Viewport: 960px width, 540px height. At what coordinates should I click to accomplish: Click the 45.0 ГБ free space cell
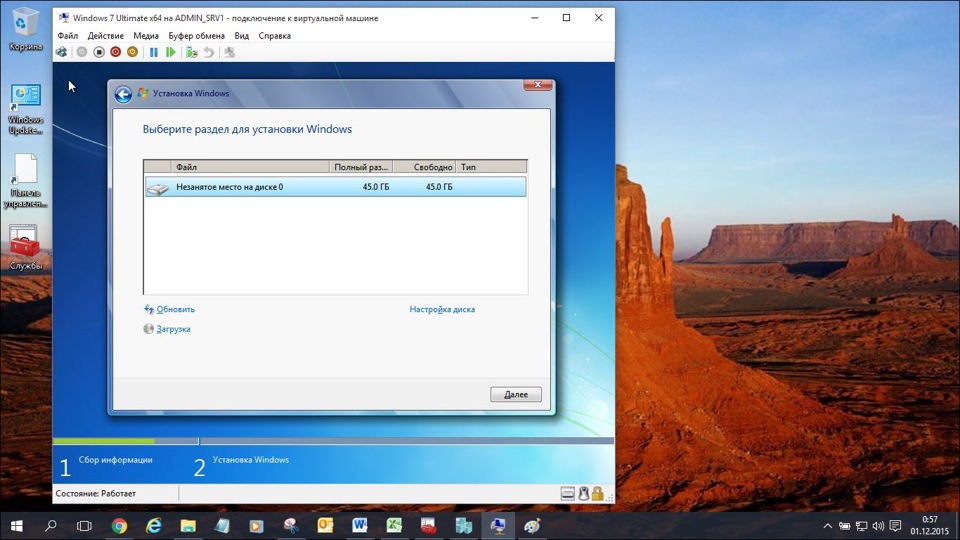pos(439,187)
